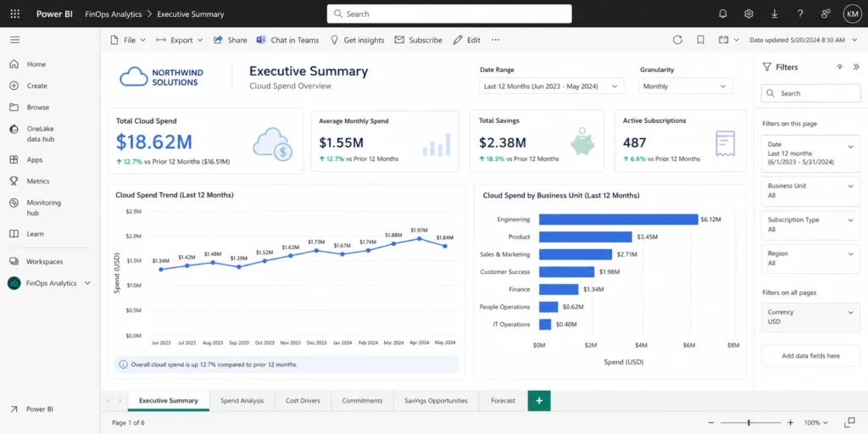Click the zoom out minus button
The width and height of the screenshot is (868, 434).
[x=709, y=422]
